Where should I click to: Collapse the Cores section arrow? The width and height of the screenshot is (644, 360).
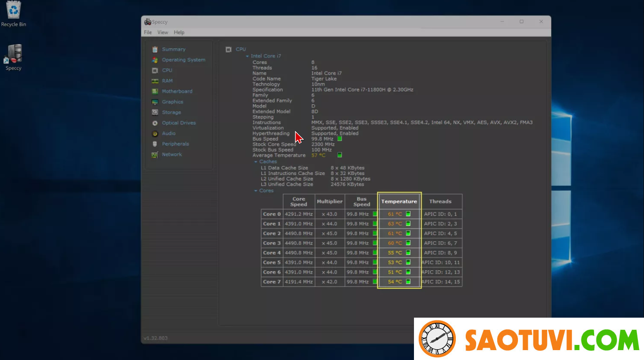tap(256, 191)
